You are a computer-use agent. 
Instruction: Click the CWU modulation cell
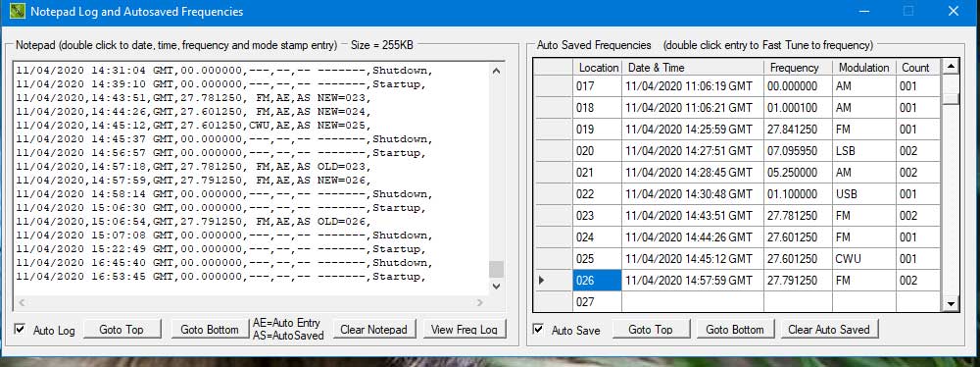tap(864, 259)
